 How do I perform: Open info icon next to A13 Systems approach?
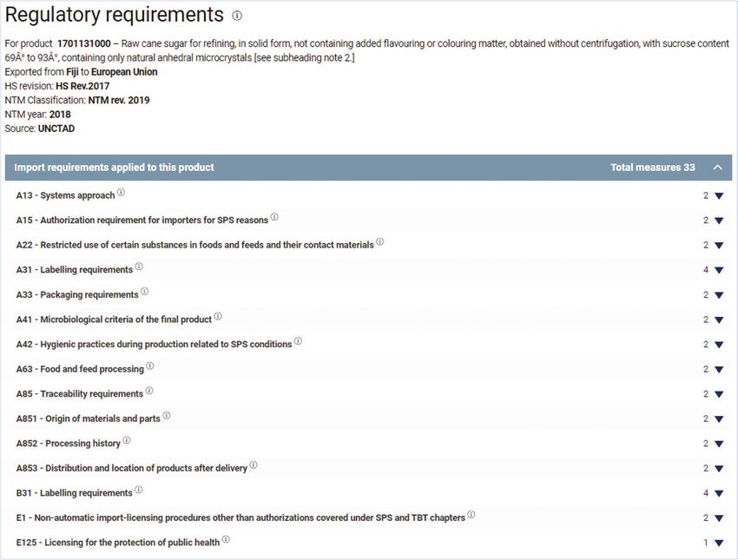(121, 192)
